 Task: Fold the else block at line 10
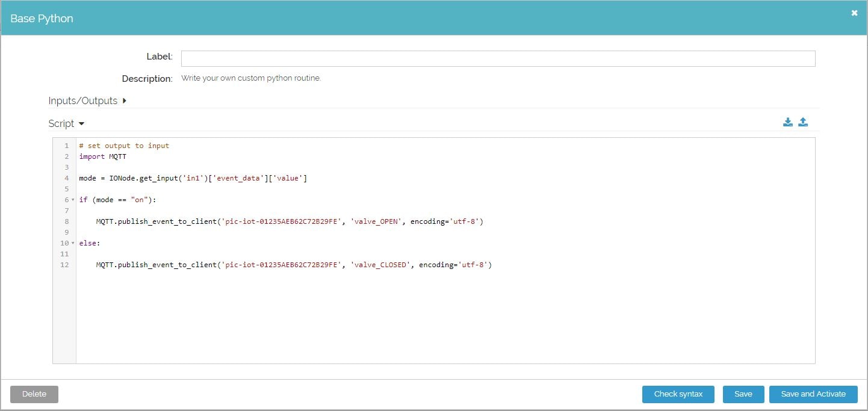coord(72,243)
